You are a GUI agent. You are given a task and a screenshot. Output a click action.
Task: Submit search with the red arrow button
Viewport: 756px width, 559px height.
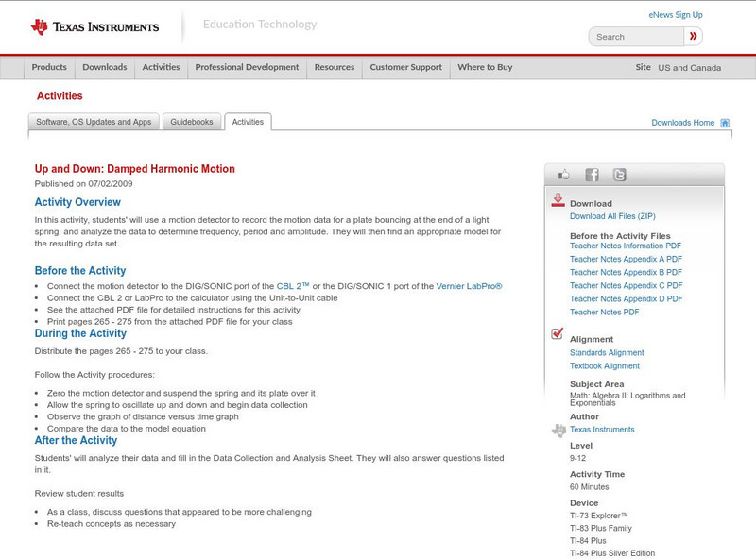tap(693, 36)
